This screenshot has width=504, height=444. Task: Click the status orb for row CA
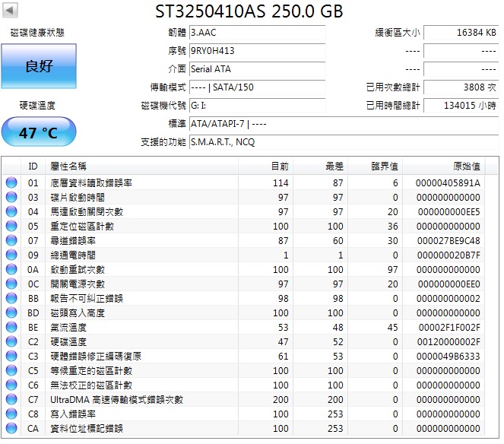click(11, 429)
